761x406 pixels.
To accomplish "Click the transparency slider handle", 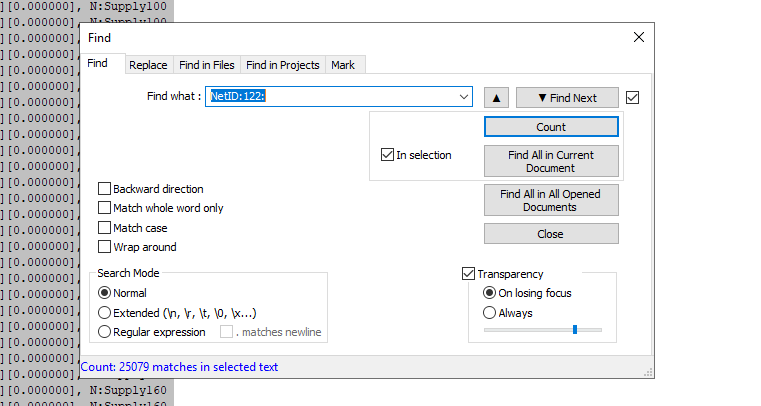I will pos(575,330).
